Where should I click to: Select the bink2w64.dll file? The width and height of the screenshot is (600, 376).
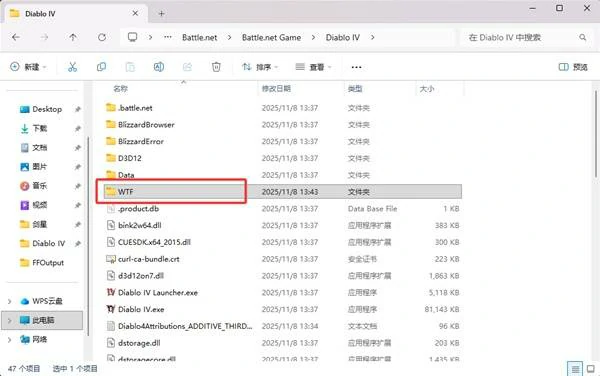point(283,225)
